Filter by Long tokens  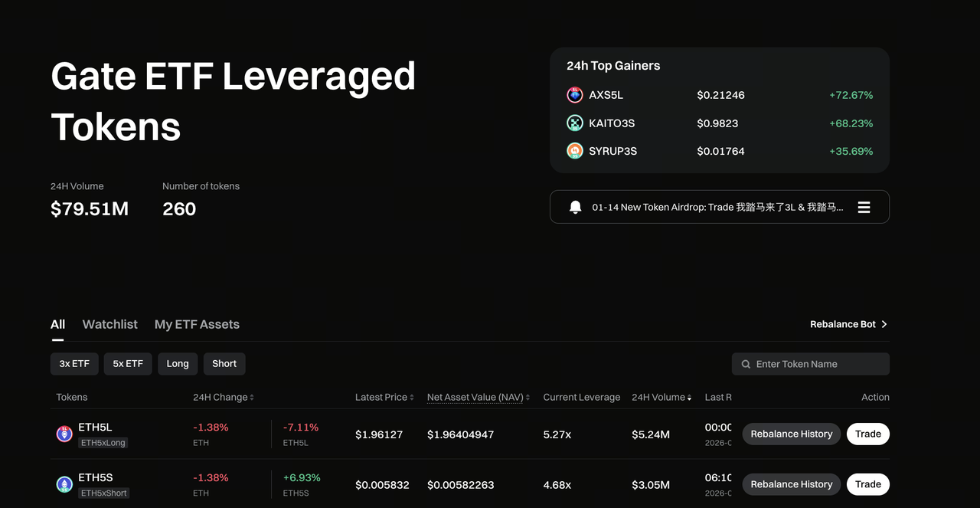178,364
